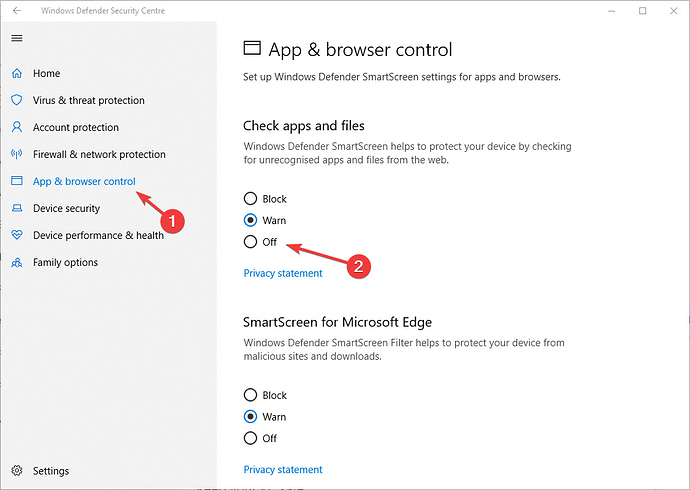Click the Device security laptop icon

click(16, 209)
